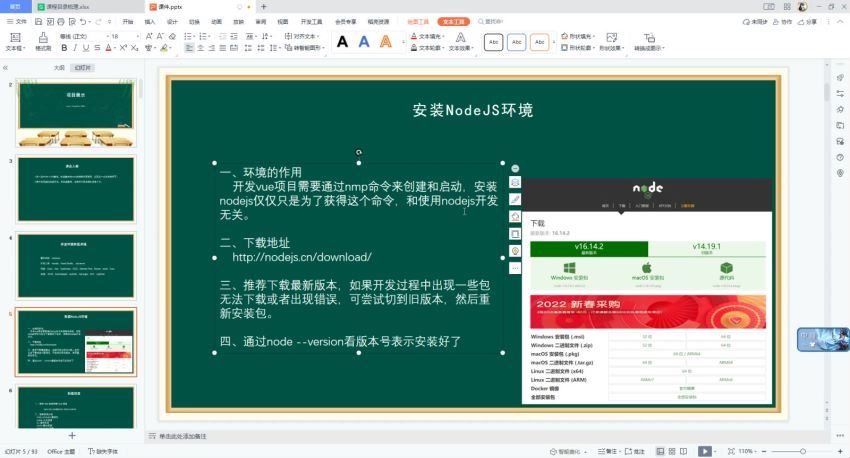
Task: Click the Superscript X² icon
Action: coord(123,48)
